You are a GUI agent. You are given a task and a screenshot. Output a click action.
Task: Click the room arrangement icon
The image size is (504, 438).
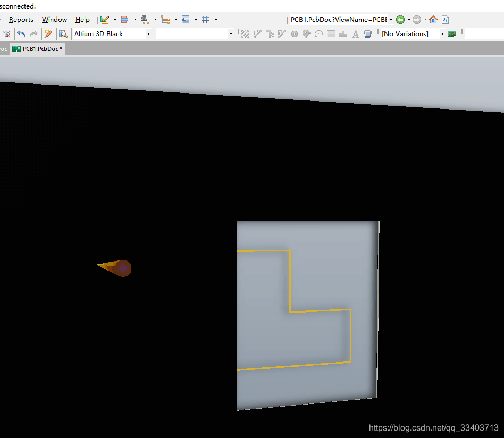coord(186,20)
